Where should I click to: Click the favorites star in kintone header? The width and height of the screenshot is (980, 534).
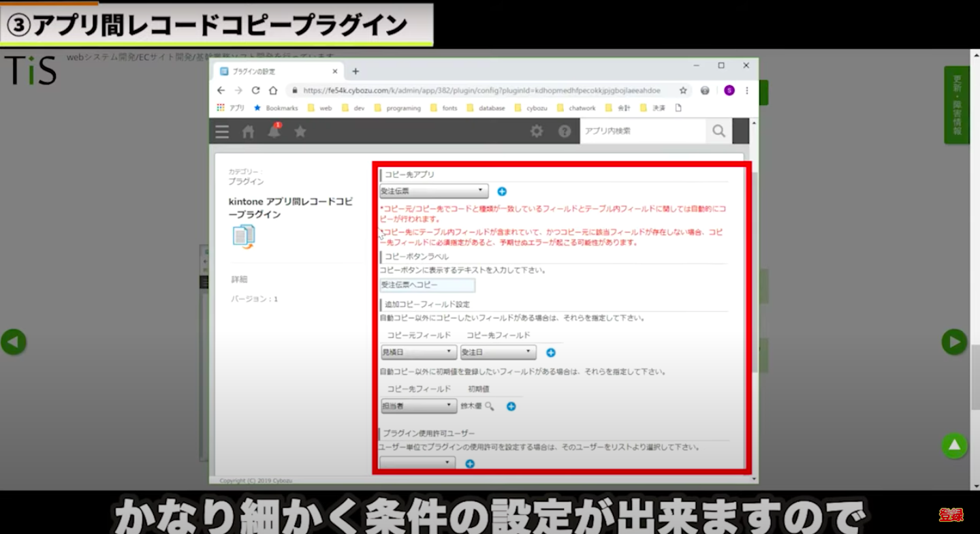(x=300, y=131)
